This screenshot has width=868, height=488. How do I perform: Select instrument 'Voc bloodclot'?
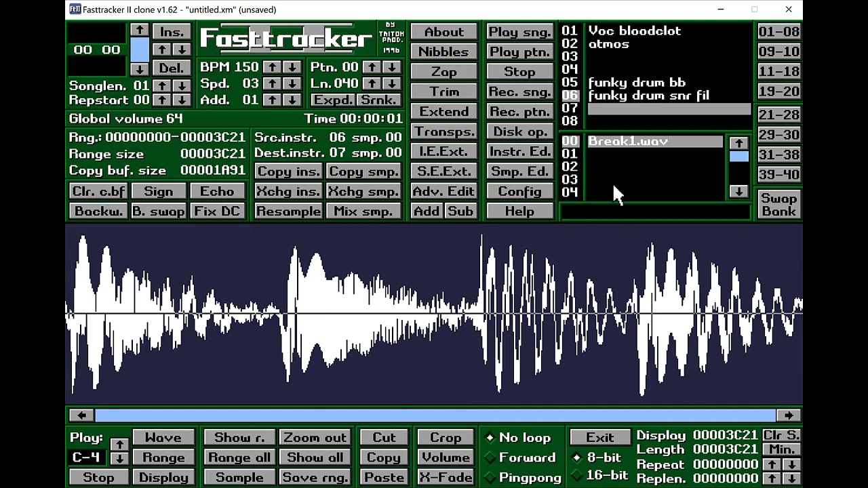coord(635,30)
